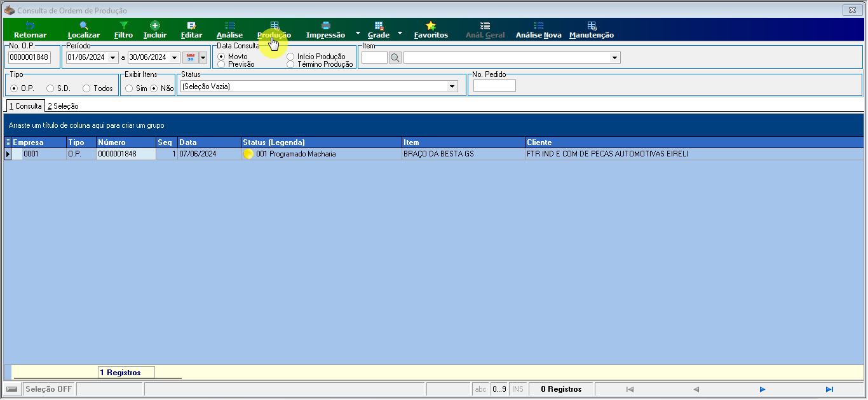
Task: Click the item search magnifier button
Action: pos(395,58)
